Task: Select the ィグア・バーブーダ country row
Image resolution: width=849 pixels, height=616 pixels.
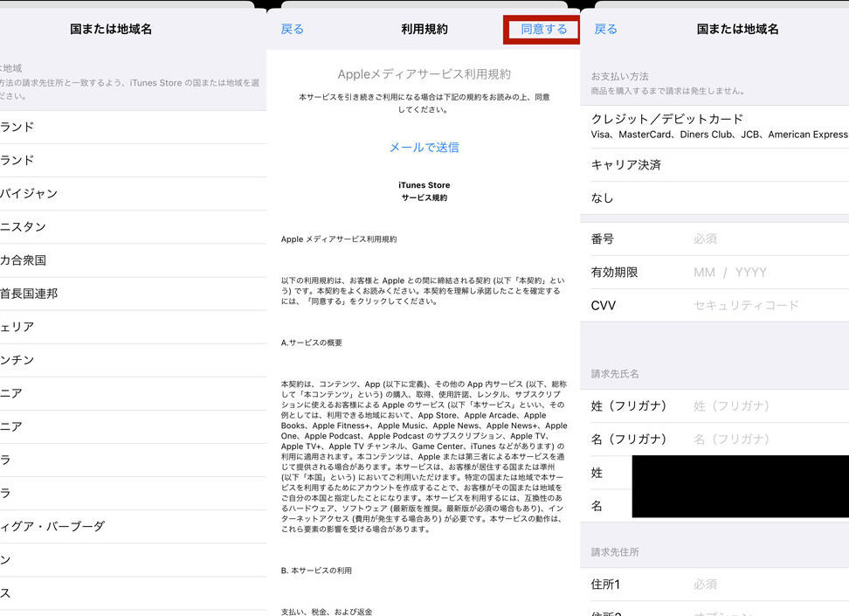Action: [133, 526]
